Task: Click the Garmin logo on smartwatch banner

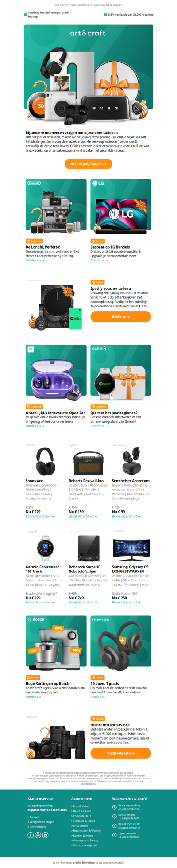Action: (99, 348)
